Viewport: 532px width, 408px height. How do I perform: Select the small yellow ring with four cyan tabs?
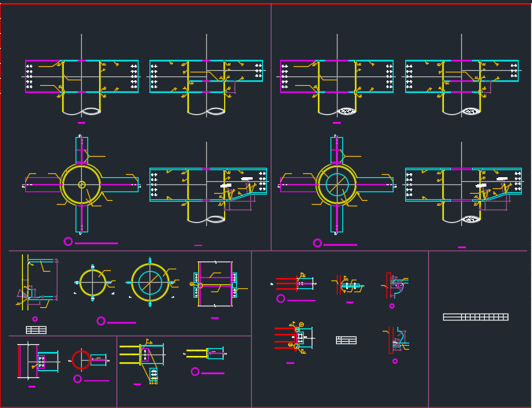click(93, 283)
